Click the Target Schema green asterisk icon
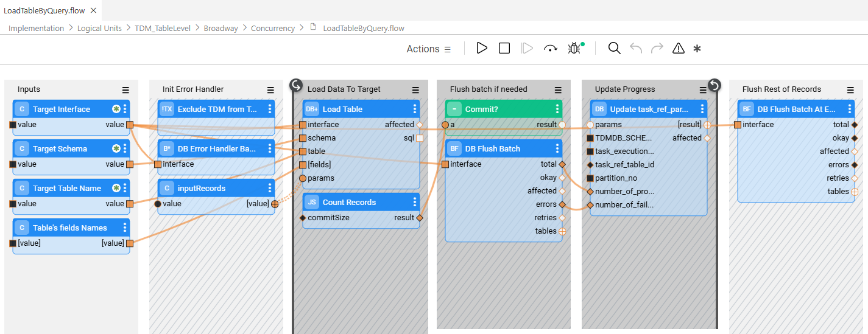This screenshot has height=334, width=868. pyautogui.click(x=116, y=148)
